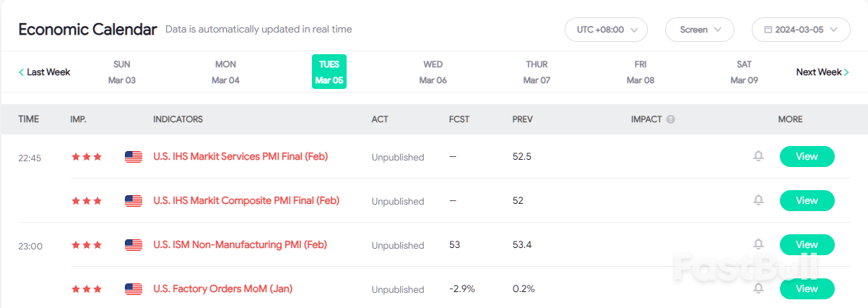Click View for Services PMI Final
868x308 pixels.
[807, 156]
